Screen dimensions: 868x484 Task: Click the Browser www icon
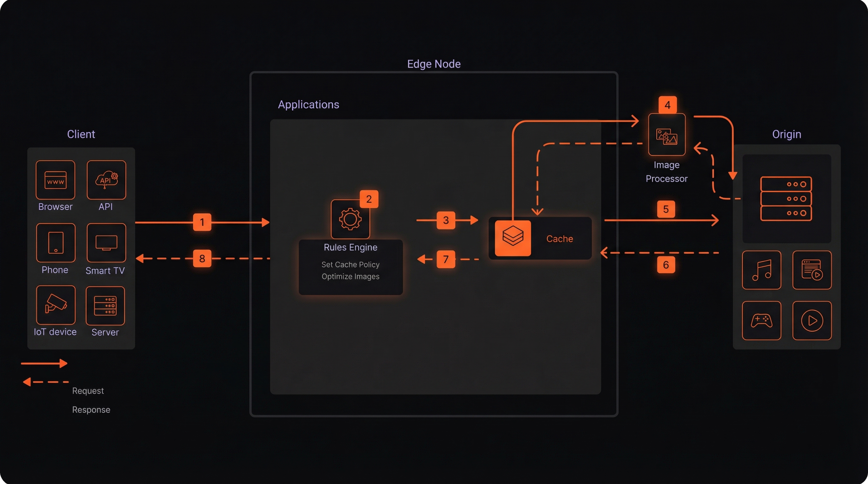pos(55,180)
